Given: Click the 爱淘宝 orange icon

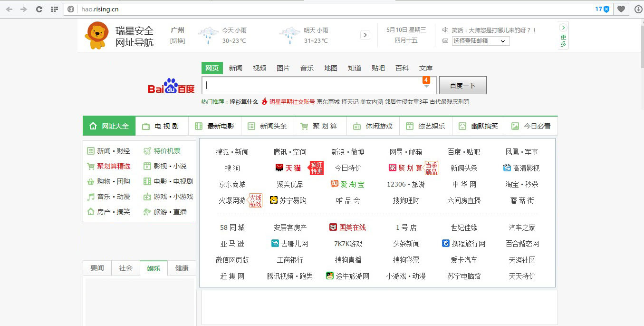Looking at the screenshot, I should click(335, 184).
